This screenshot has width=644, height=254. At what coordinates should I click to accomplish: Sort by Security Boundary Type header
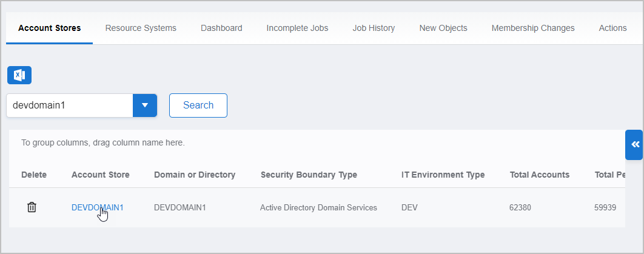(309, 175)
